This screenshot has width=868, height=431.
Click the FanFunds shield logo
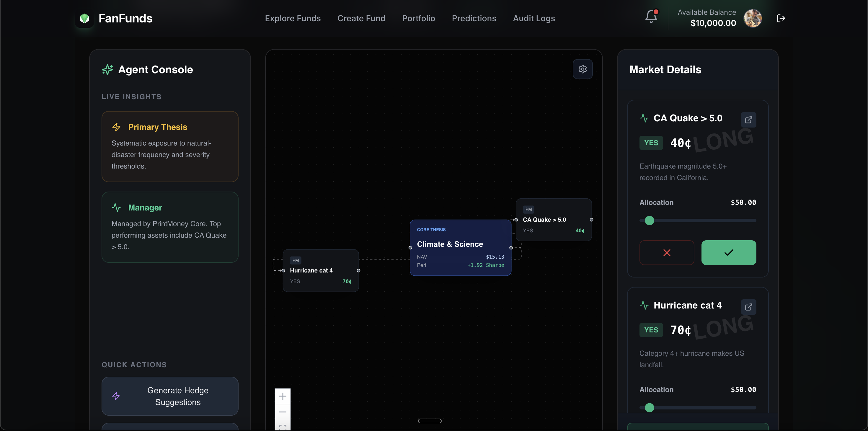84,18
